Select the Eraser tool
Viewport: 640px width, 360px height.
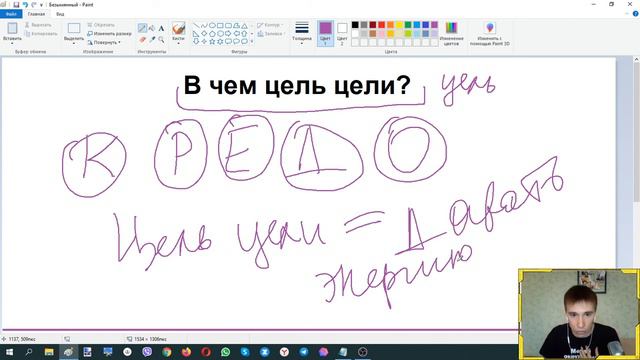[x=142, y=39]
